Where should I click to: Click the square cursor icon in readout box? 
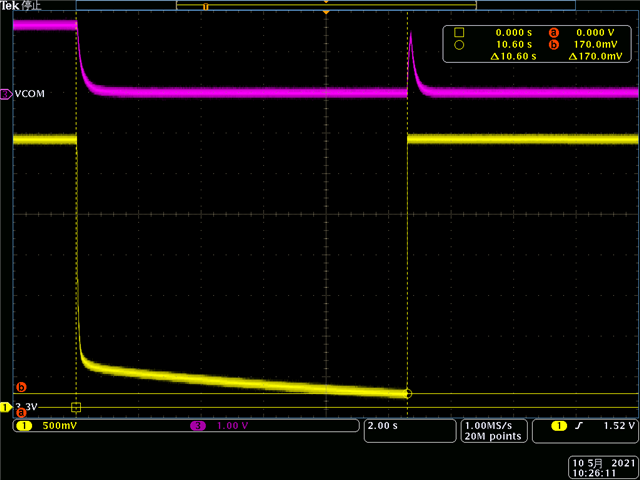(459, 32)
